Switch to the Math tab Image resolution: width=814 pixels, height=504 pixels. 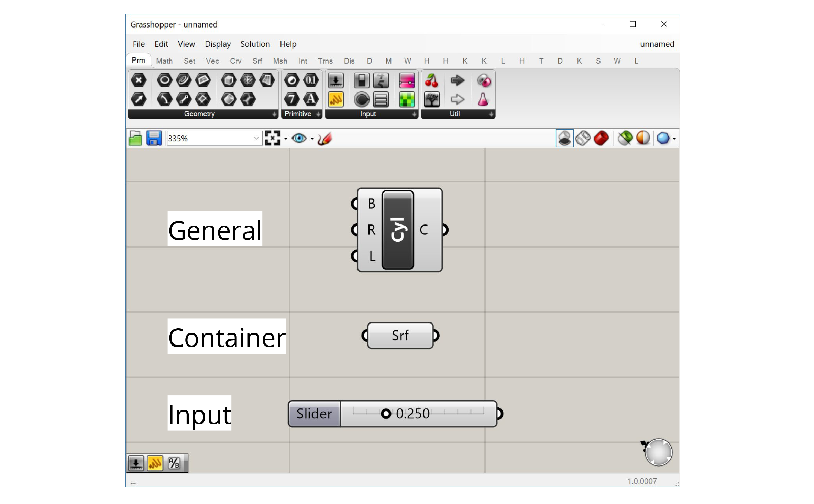point(164,61)
